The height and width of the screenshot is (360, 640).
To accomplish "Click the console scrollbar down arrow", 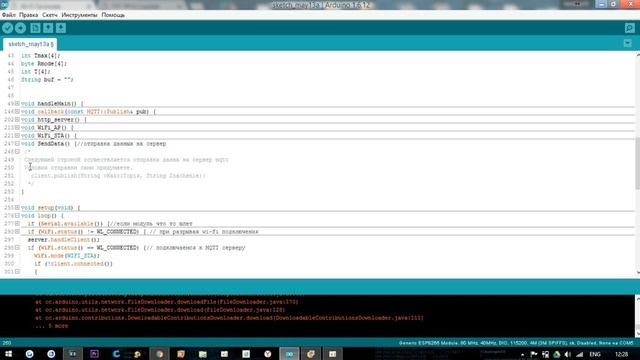I will pos(638,333).
